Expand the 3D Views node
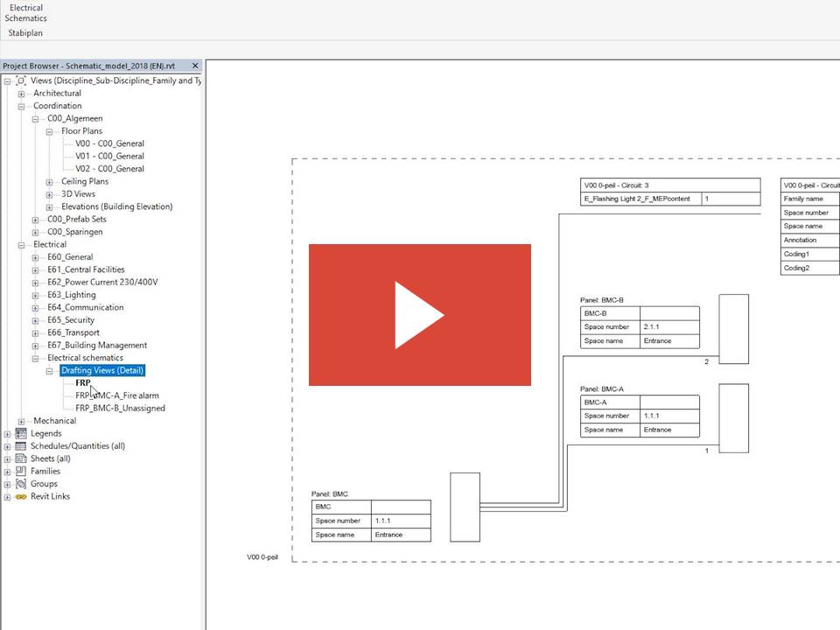Screen dimensions: 840x630 point(49,194)
